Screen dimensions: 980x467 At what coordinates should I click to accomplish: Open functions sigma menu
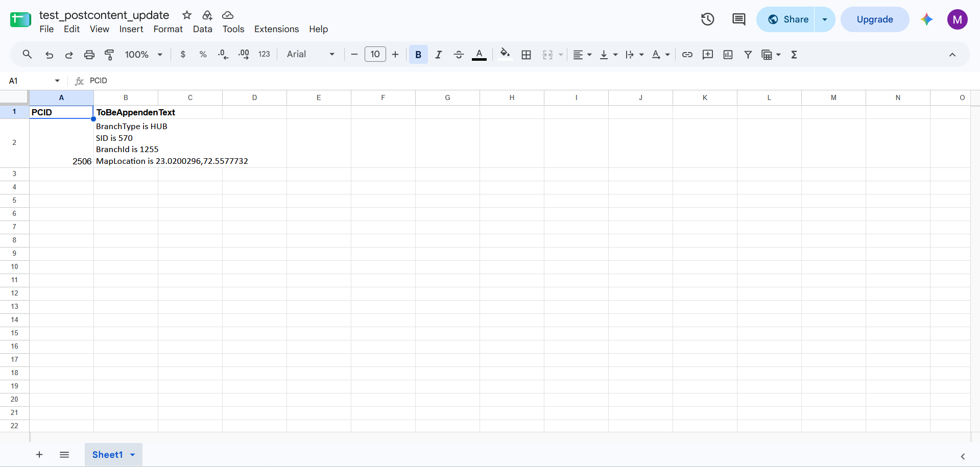click(794, 55)
